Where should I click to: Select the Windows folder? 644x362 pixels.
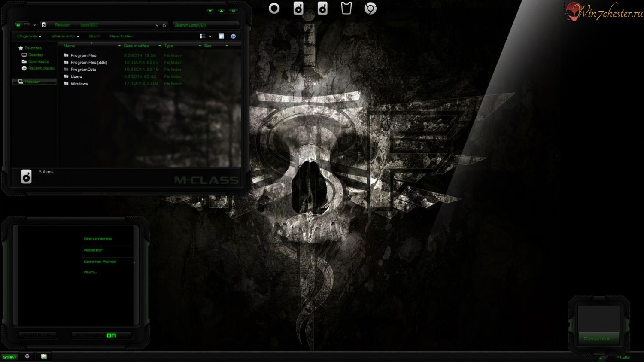point(79,84)
